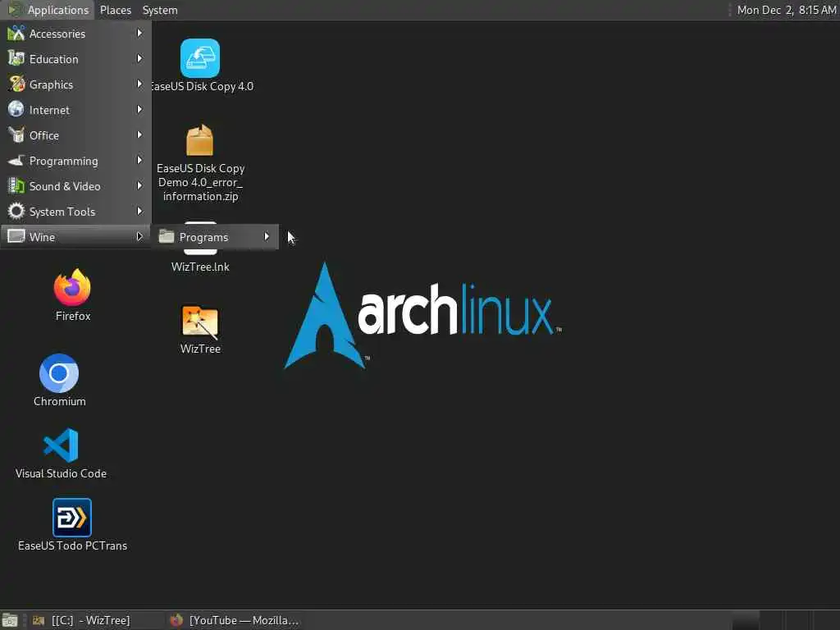Click the Sound & Video film icon
Image resolution: width=840 pixels, height=630 pixels.
[x=16, y=186]
